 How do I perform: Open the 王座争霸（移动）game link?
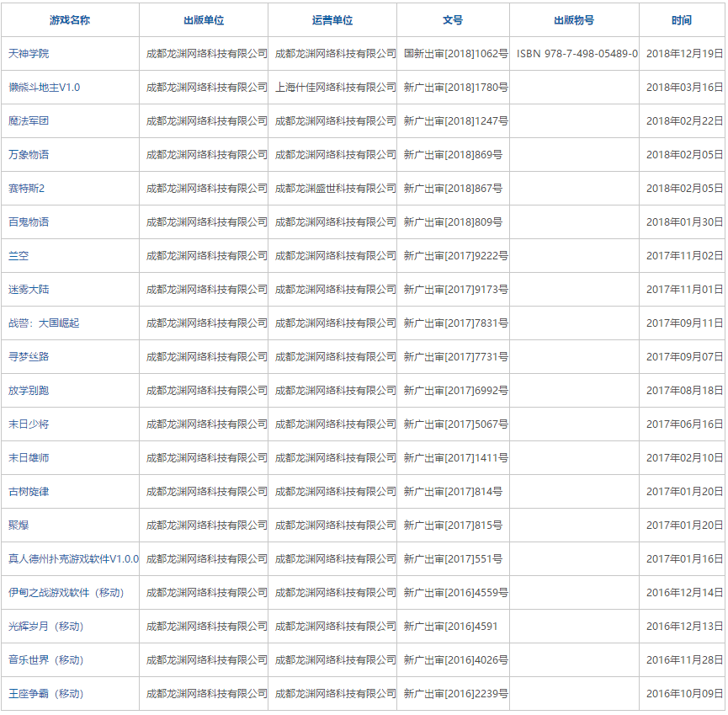click(46, 694)
